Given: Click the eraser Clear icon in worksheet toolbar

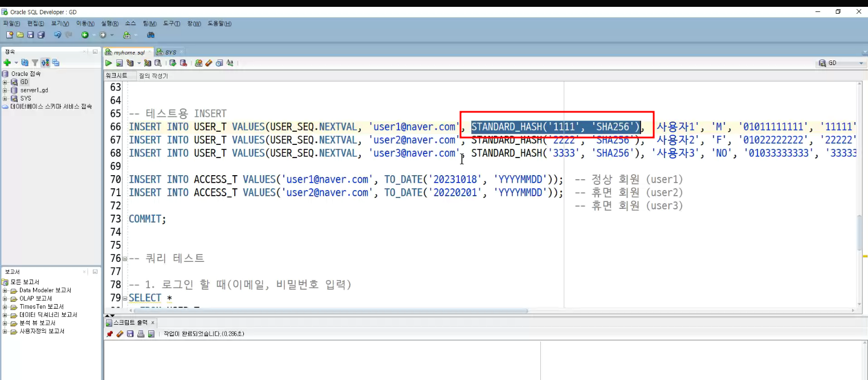Looking at the screenshot, I should (209, 63).
